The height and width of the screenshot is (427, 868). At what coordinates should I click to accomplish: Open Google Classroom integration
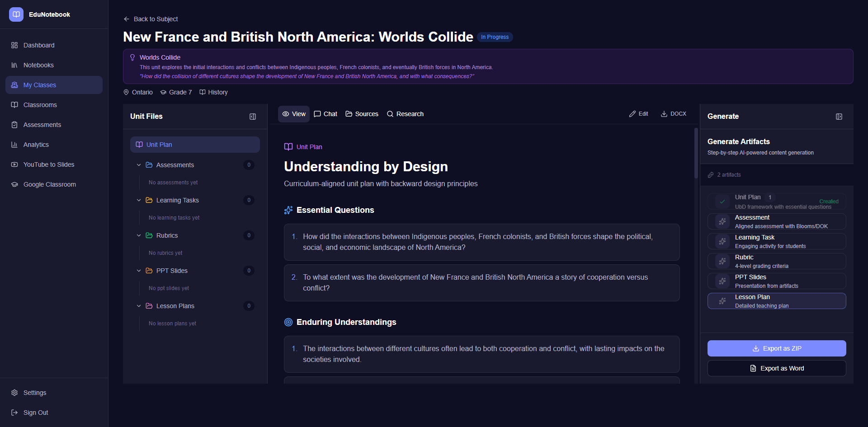point(50,184)
